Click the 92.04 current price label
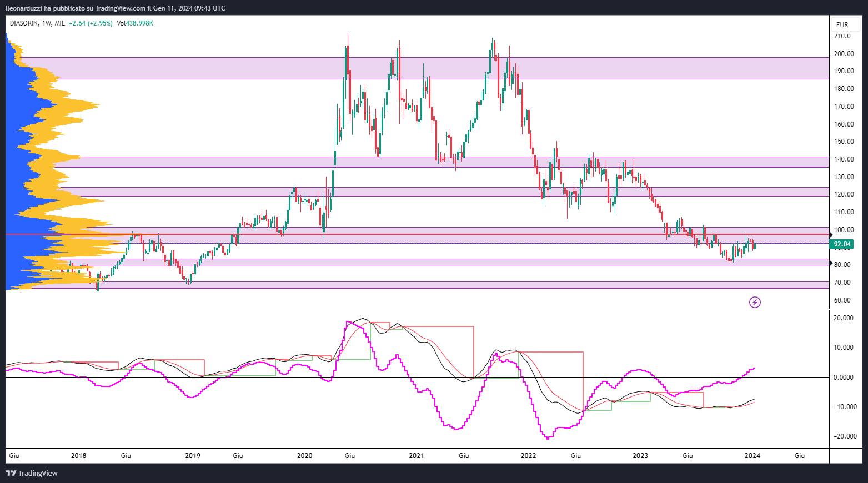This screenshot has width=868, height=483. [842, 244]
